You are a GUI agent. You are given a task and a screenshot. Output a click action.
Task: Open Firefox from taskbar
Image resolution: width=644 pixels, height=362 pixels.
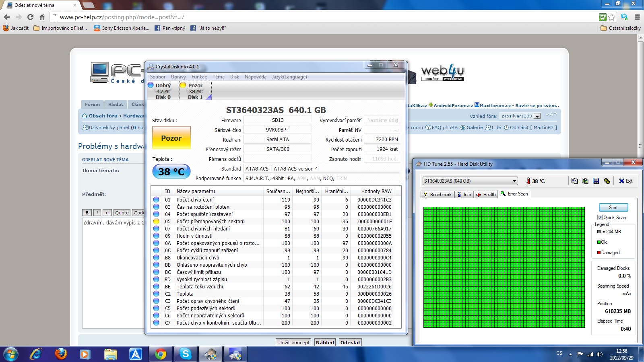click(x=61, y=354)
